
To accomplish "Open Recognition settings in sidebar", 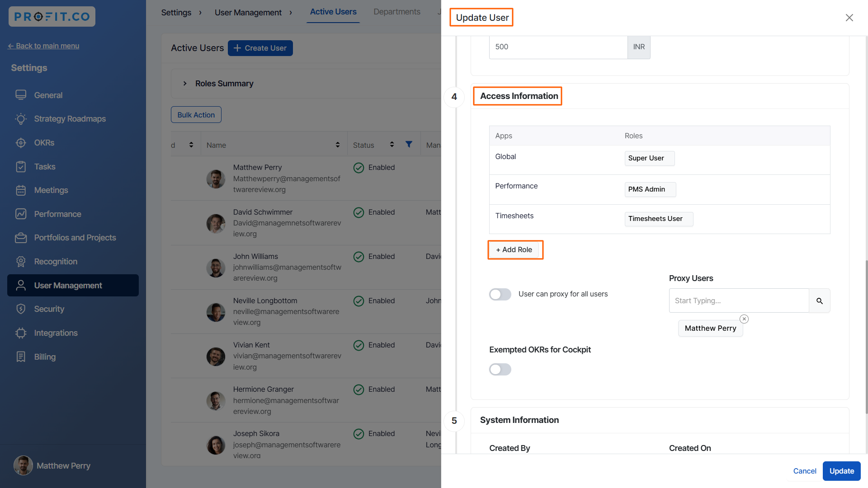I will (x=56, y=262).
